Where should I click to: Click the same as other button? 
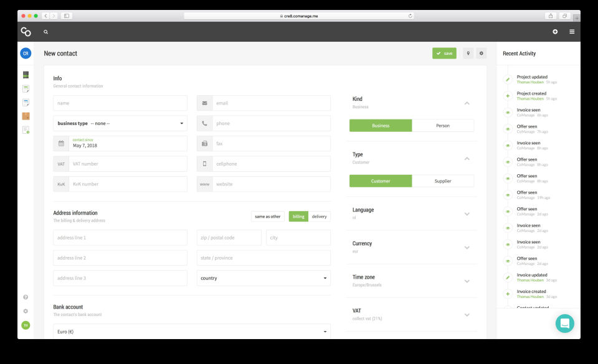point(267,217)
